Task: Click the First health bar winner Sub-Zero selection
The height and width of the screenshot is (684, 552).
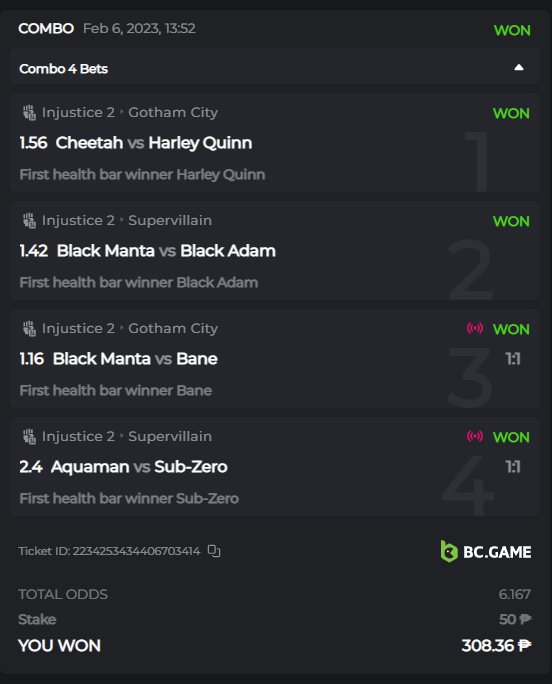Action: [129, 498]
